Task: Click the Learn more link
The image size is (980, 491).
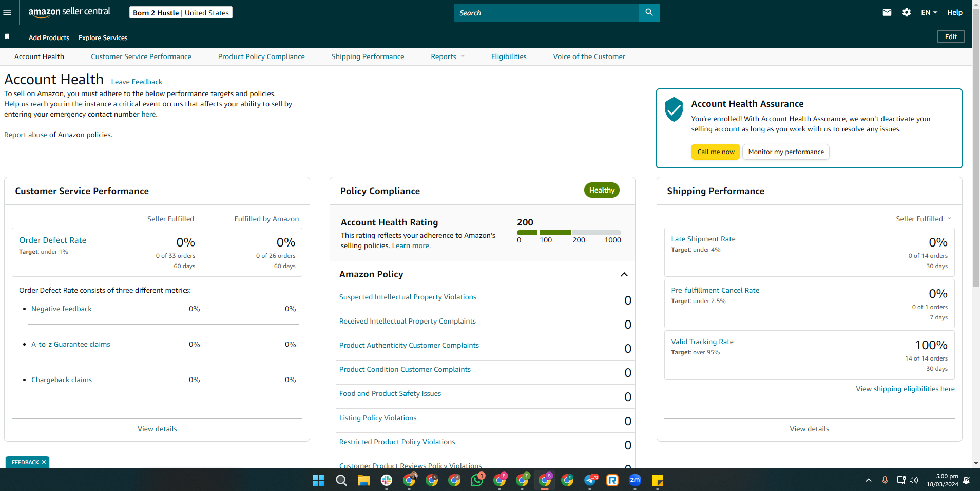Action: coord(411,245)
